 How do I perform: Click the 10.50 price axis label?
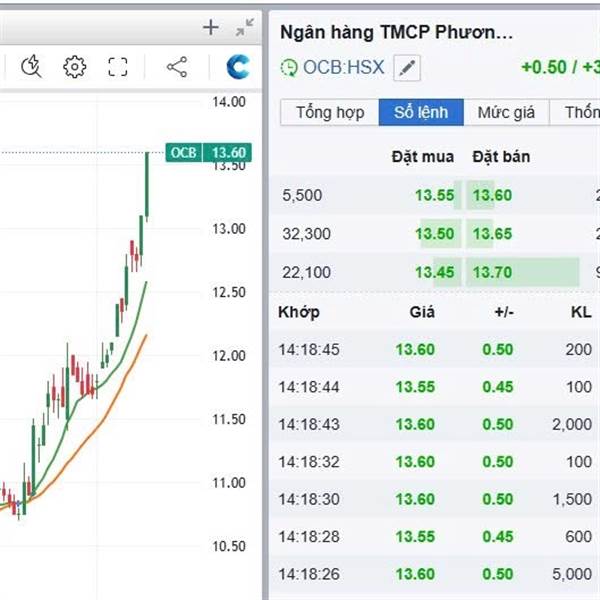229,546
